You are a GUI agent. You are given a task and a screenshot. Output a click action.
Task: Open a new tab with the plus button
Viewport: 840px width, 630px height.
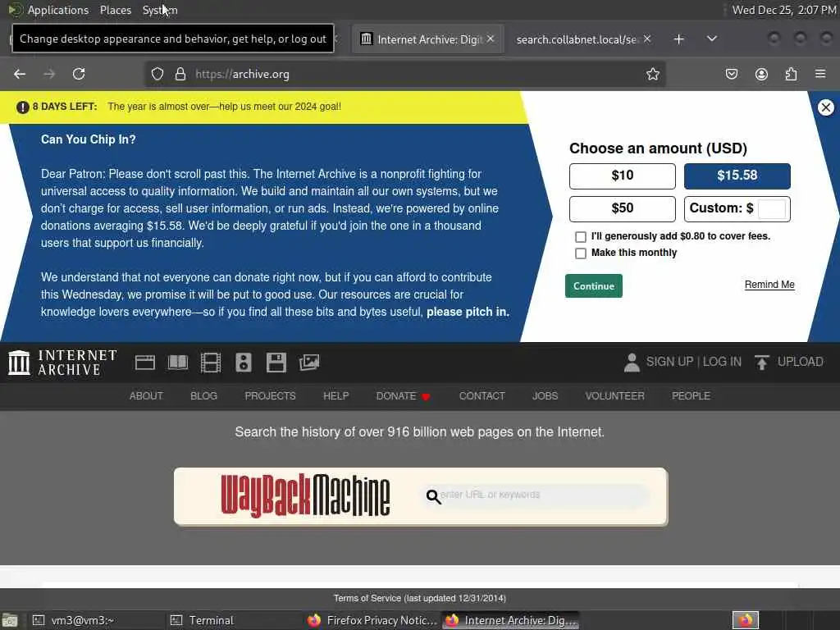coord(678,39)
